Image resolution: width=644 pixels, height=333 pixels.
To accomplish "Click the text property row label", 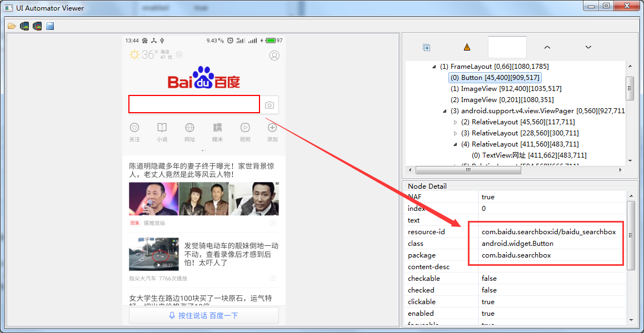I will (x=413, y=220).
